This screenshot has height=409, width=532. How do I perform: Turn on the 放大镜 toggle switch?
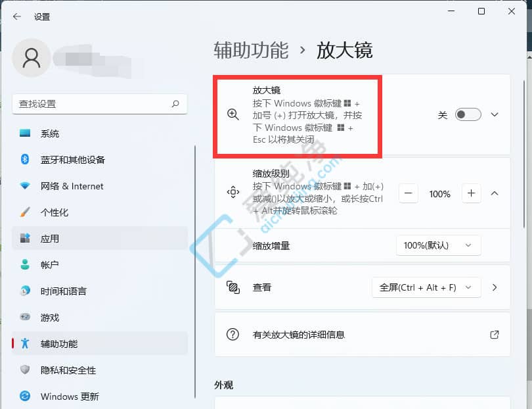[468, 114]
